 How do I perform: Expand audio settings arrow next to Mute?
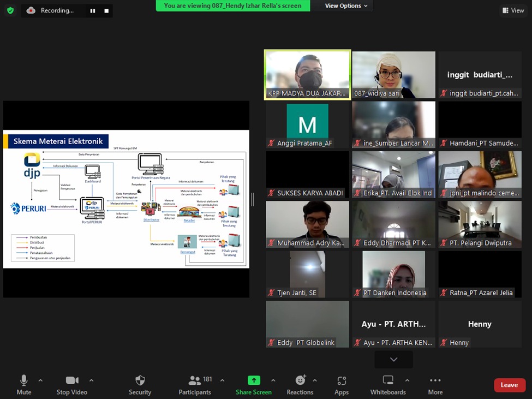point(40,380)
